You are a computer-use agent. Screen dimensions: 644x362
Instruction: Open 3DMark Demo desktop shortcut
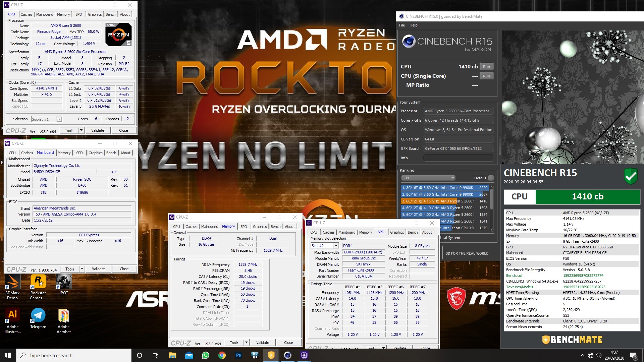[12, 287]
